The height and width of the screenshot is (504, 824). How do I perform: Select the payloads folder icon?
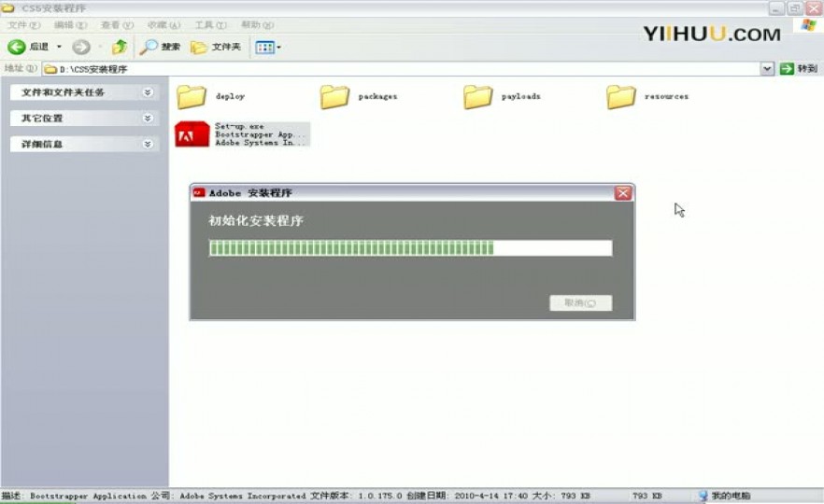pyautogui.click(x=477, y=97)
